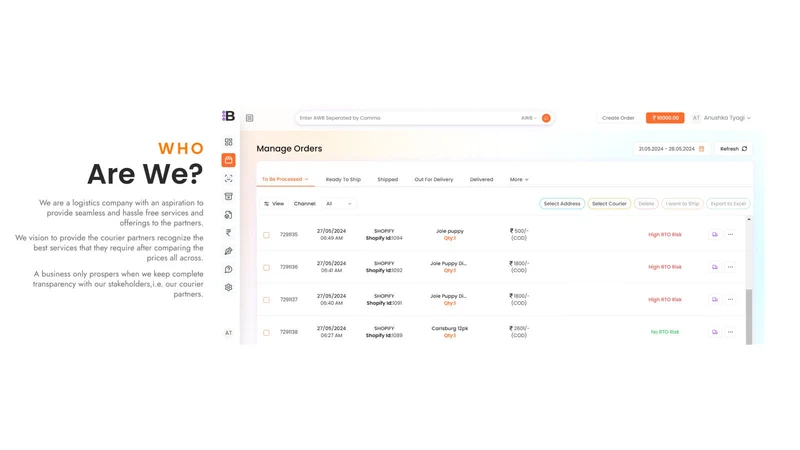Click the scrollbar up arrow in orders list

749,219
